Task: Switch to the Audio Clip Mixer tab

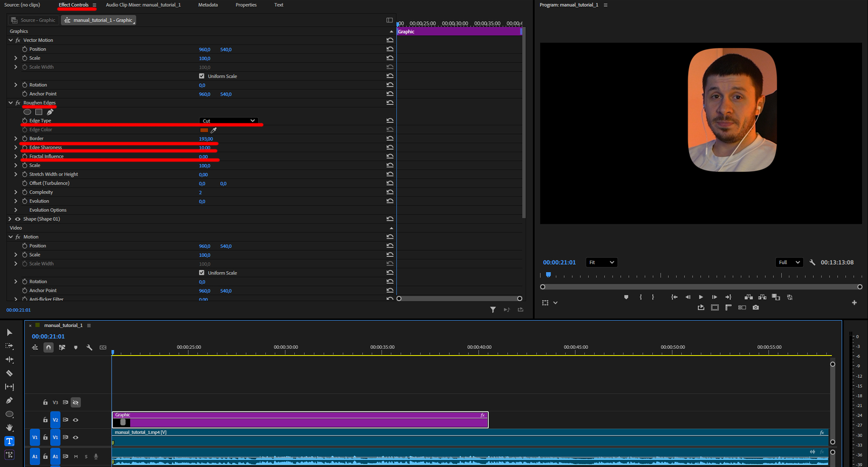Action: click(143, 5)
